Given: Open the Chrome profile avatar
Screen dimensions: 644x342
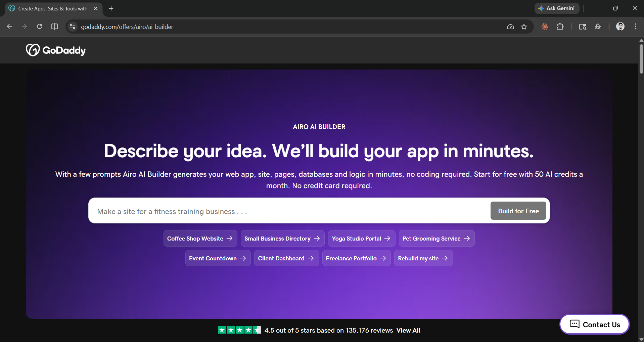Looking at the screenshot, I should (620, 27).
